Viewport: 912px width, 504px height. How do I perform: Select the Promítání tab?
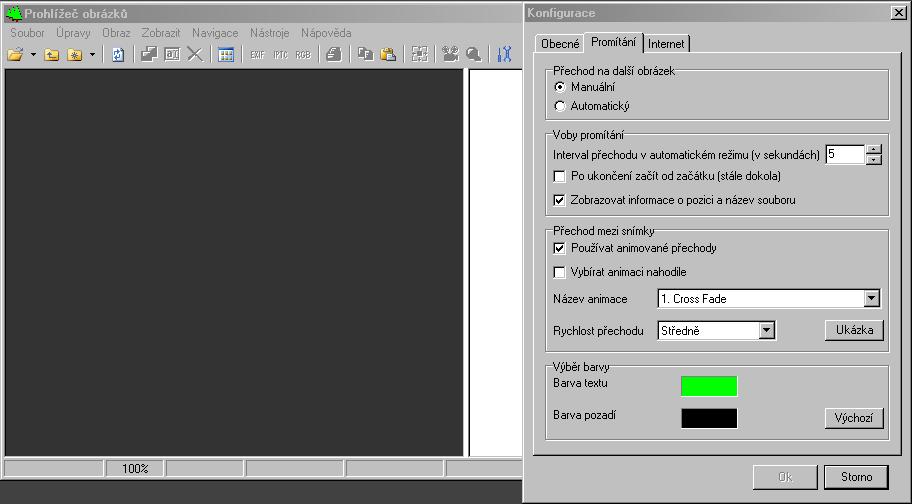coord(613,42)
